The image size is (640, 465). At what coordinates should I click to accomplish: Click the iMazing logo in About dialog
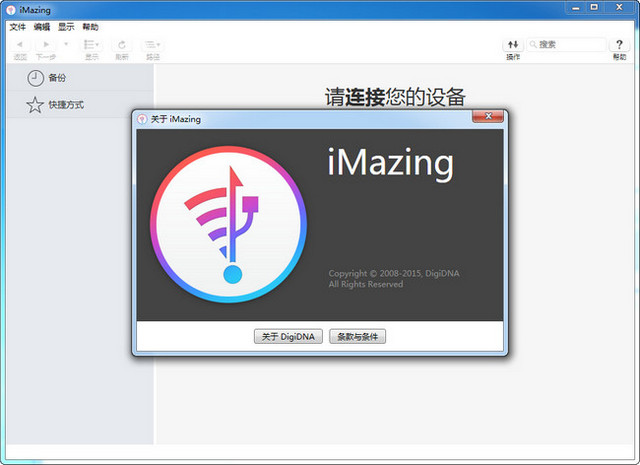click(x=229, y=225)
